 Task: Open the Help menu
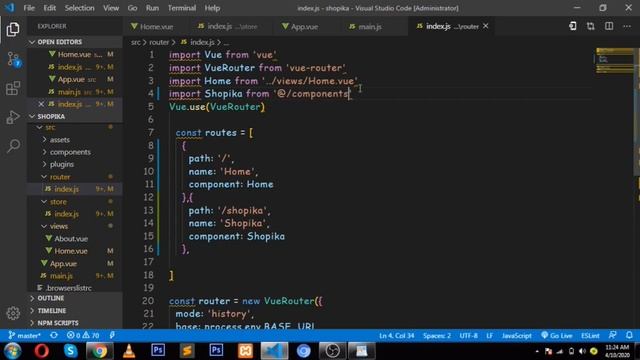pyautogui.click(x=212, y=8)
